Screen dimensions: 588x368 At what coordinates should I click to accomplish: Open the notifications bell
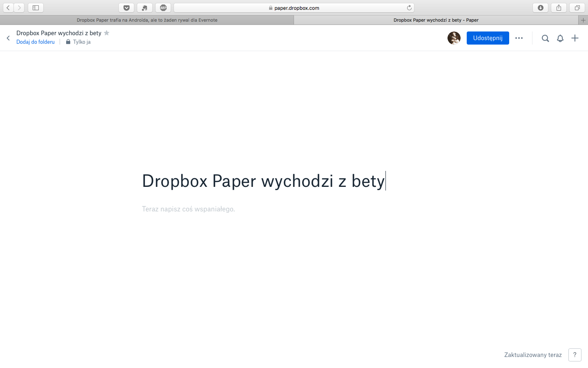pos(560,38)
